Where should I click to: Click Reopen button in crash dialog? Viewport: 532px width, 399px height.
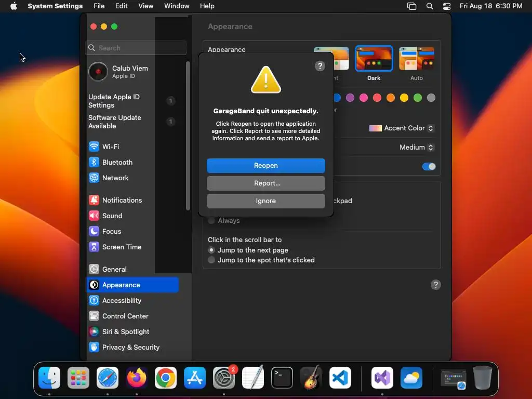click(265, 166)
